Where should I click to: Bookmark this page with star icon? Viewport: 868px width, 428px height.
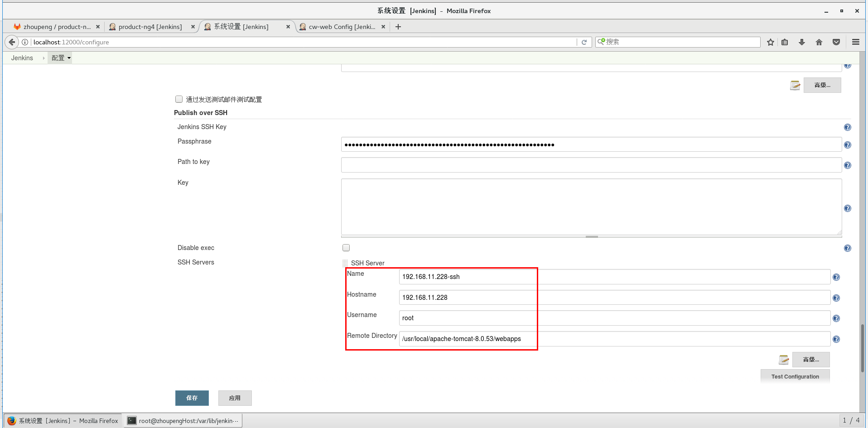pyautogui.click(x=770, y=42)
